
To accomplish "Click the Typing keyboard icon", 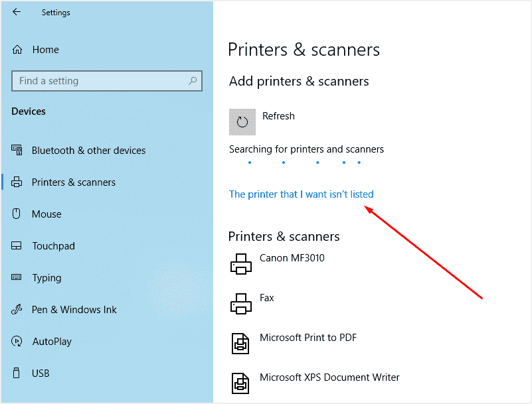I will point(17,277).
